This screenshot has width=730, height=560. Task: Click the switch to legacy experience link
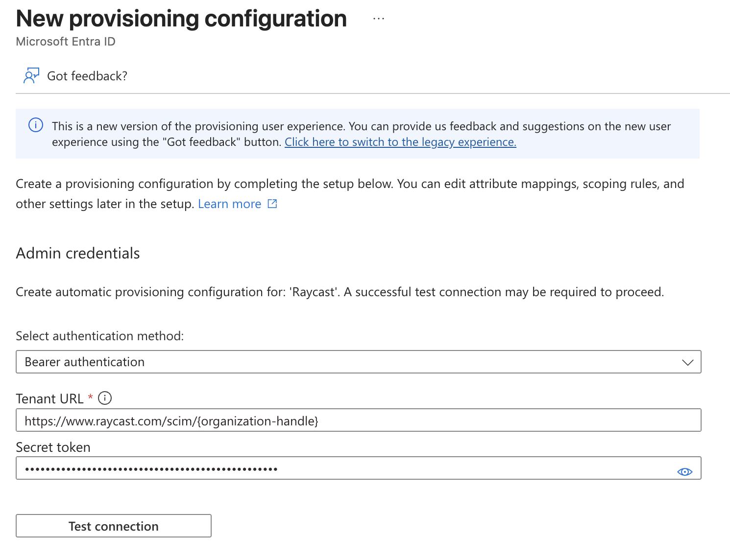tap(400, 142)
